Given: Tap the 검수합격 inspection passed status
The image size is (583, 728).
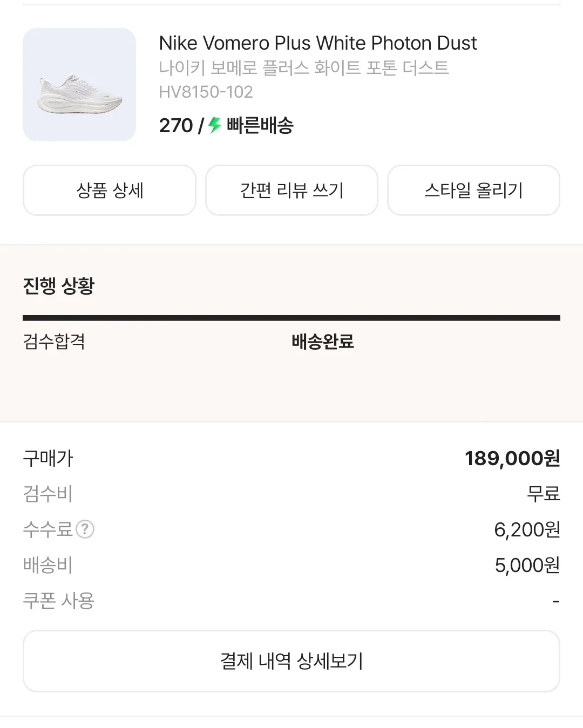Looking at the screenshot, I should coord(54,342).
